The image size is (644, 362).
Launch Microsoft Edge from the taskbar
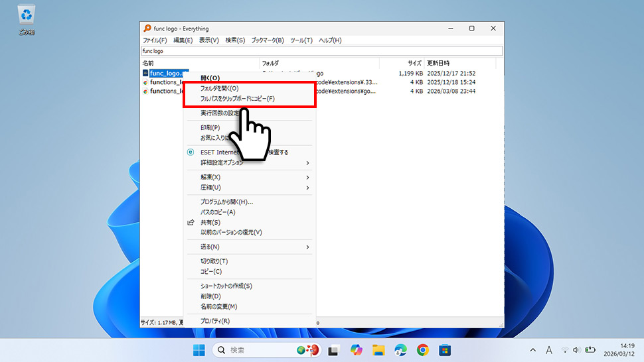tap(400, 350)
